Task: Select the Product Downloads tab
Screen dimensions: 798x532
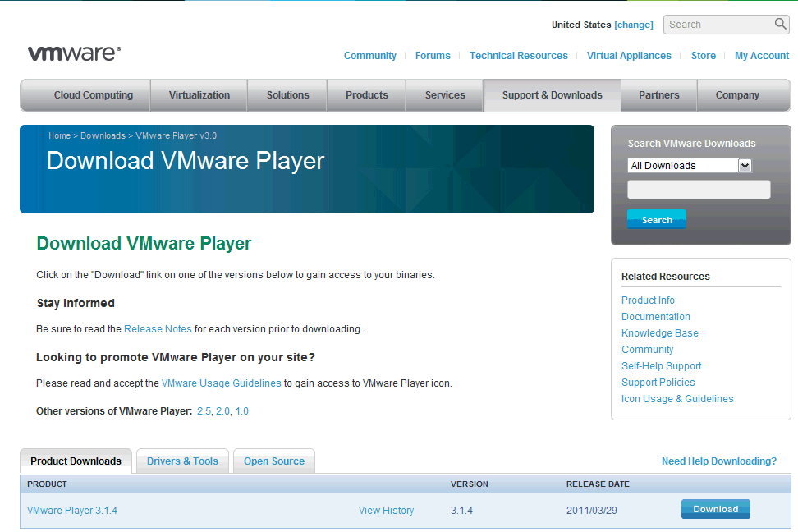Action: (76, 461)
